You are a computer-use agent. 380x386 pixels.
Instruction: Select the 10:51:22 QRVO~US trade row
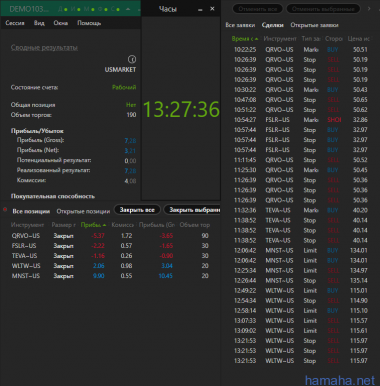[301, 110]
